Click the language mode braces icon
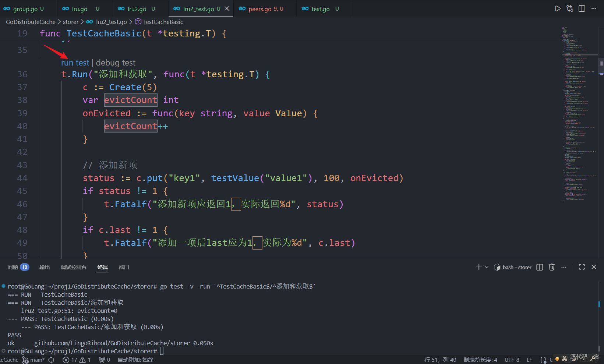This screenshot has height=364, width=604. point(543,360)
